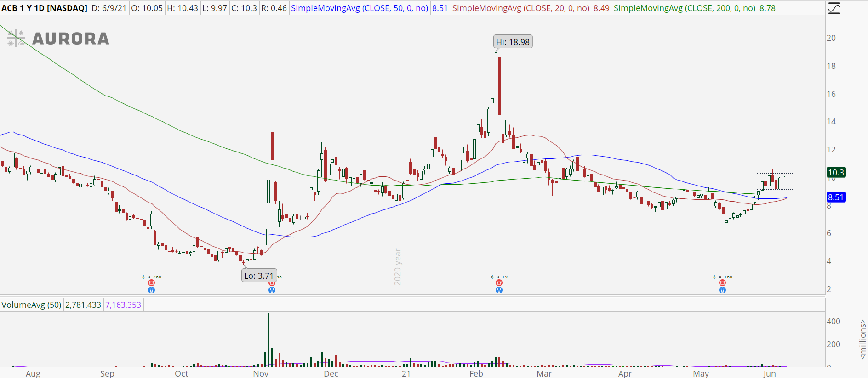Click the Nov label on time axis

click(261, 373)
